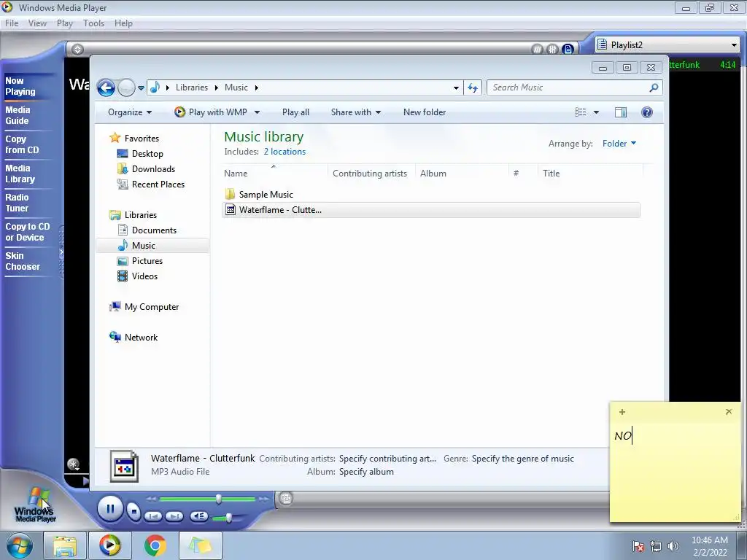Open Media Library tab

[20, 174]
